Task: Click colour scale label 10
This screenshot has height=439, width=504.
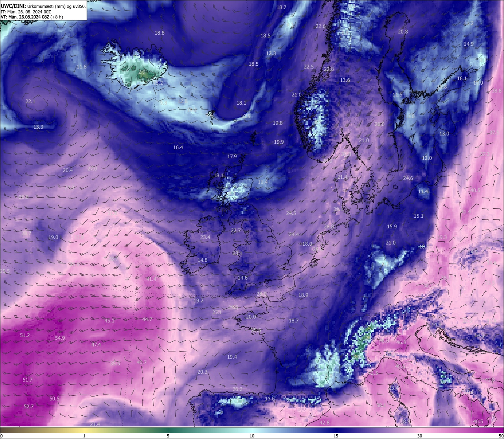Action: point(252,436)
